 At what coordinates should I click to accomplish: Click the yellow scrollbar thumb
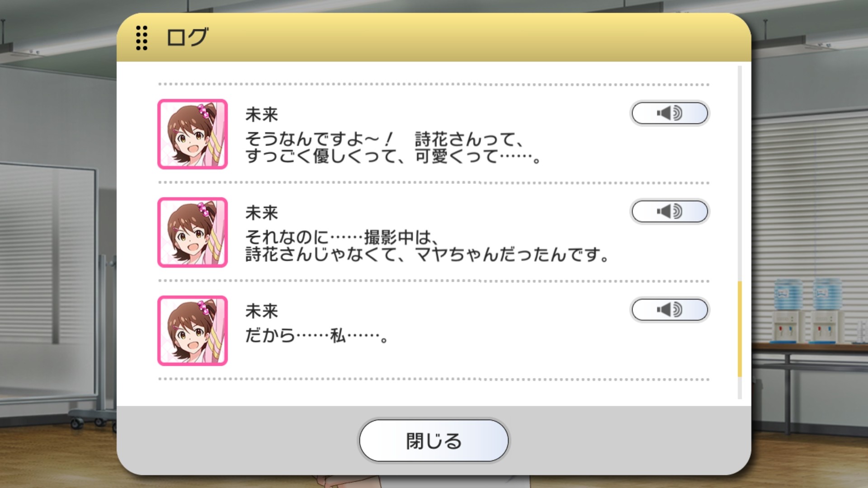point(740,329)
